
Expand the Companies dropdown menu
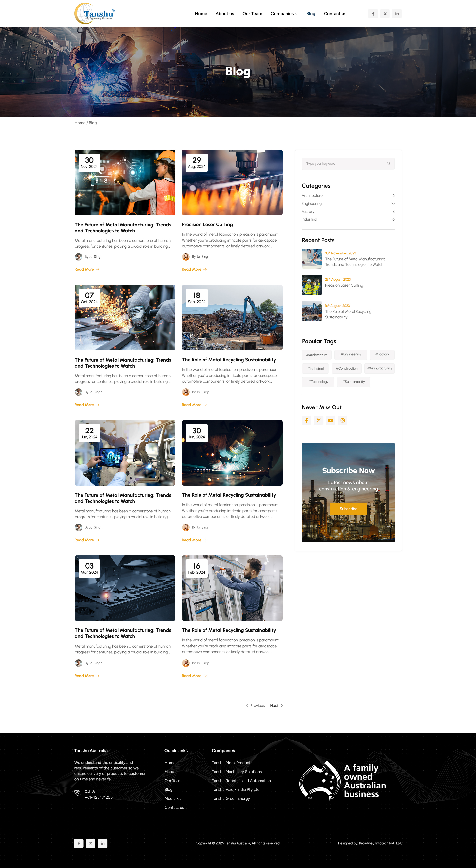coord(284,14)
